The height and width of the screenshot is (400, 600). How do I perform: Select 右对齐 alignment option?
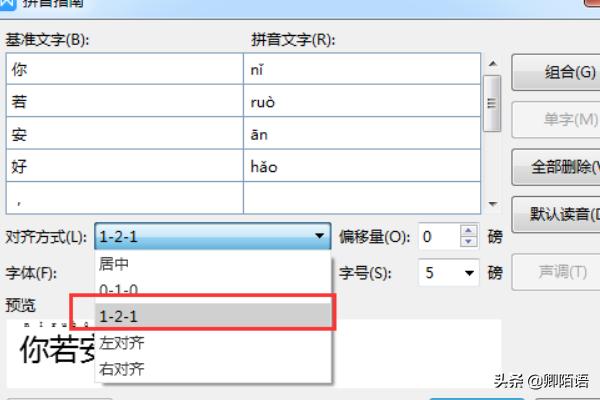[x=213, y=369]
